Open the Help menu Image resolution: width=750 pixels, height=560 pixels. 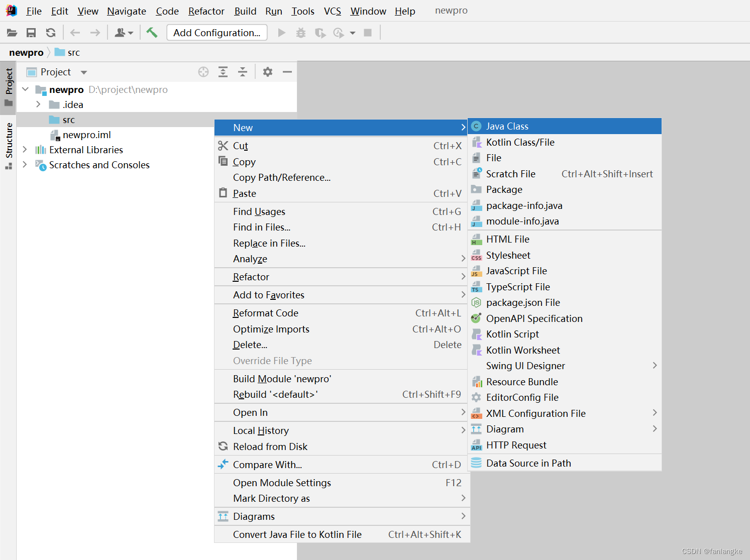pyautogui.click(x=405, y=11)
